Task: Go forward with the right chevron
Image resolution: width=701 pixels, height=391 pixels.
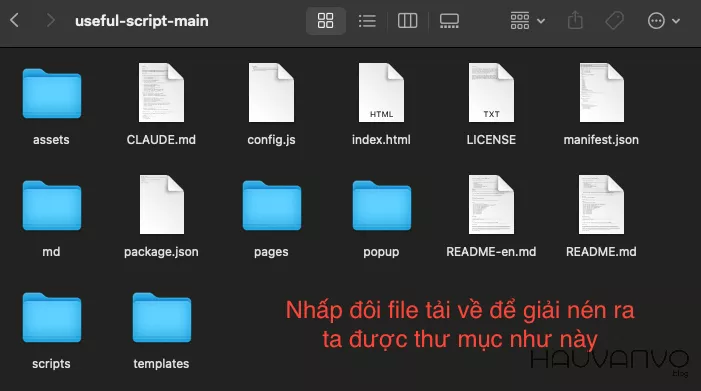Action: [x=51, y=20]
